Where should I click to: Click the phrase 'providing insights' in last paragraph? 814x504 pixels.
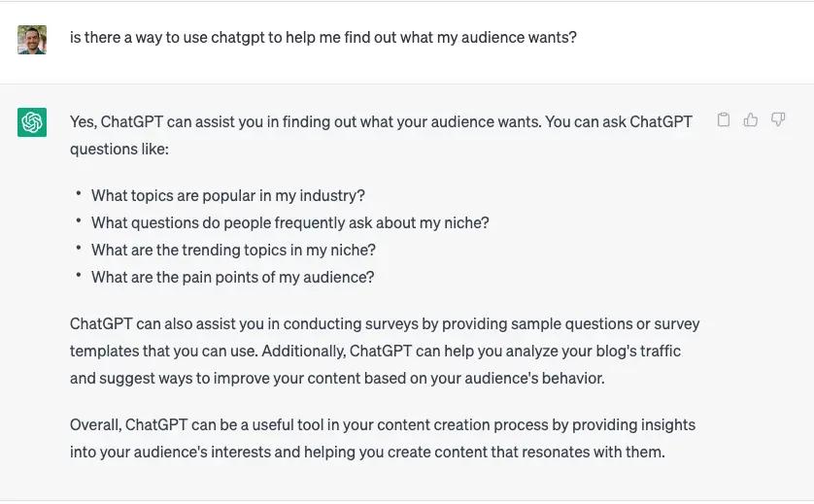point(633,425)
